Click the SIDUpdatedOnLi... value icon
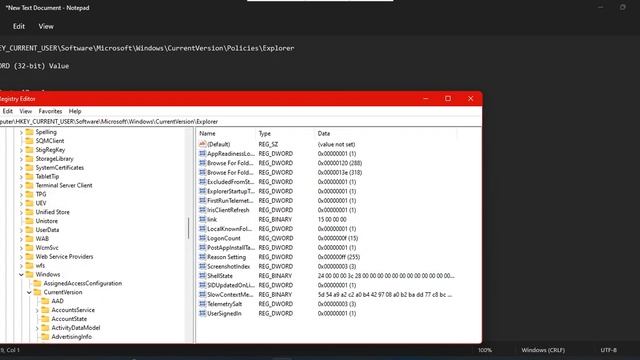The image size is (640, 360). tap(202, 285)
